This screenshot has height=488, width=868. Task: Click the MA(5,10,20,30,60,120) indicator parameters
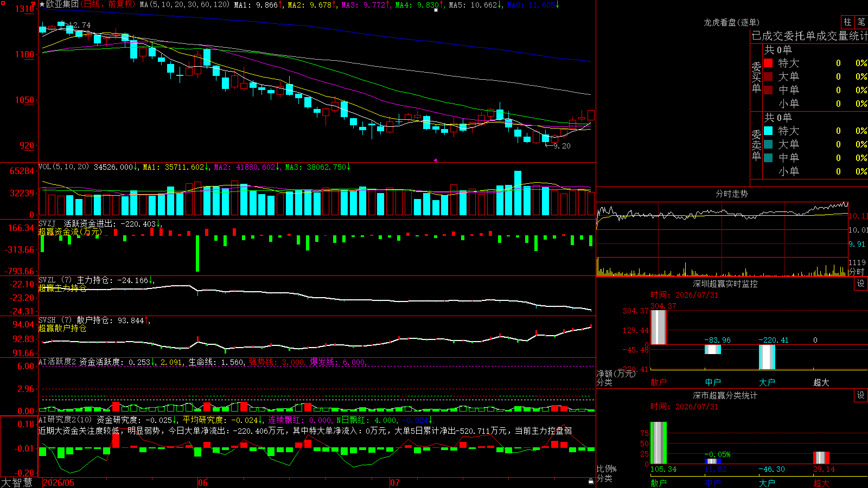[x=184, y=4]
